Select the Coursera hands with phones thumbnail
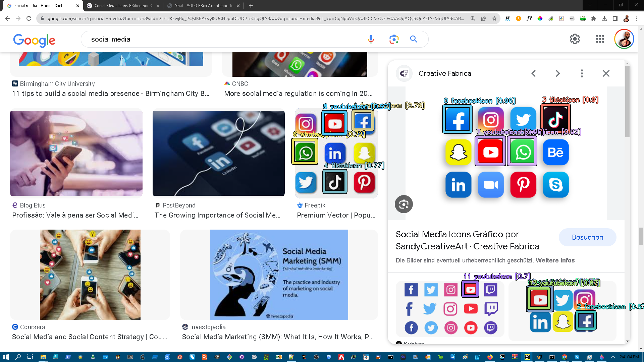The width and height of the screenshot is (644, 362). pyautogui.click(x=90, y=275)
